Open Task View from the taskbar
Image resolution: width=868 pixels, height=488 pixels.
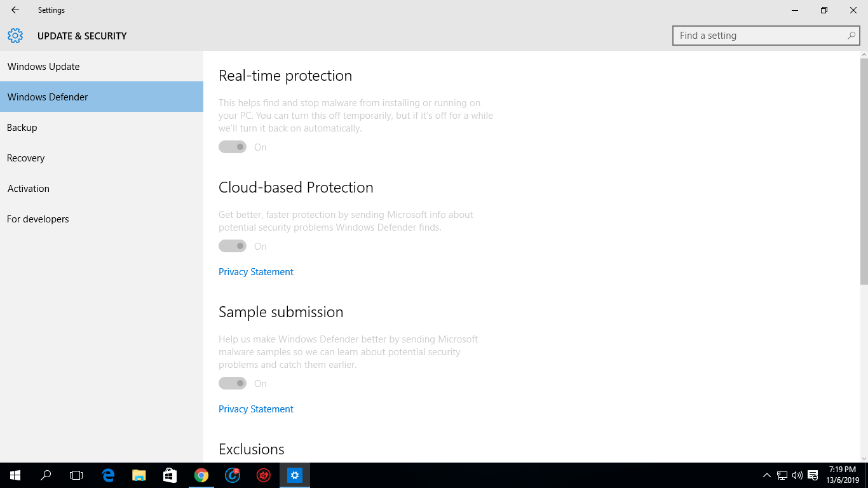[76, 475]
